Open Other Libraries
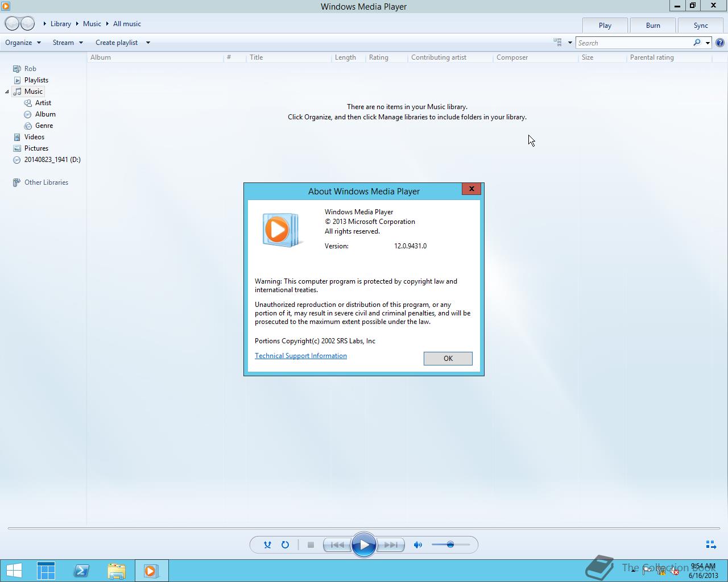 point(46,182)
